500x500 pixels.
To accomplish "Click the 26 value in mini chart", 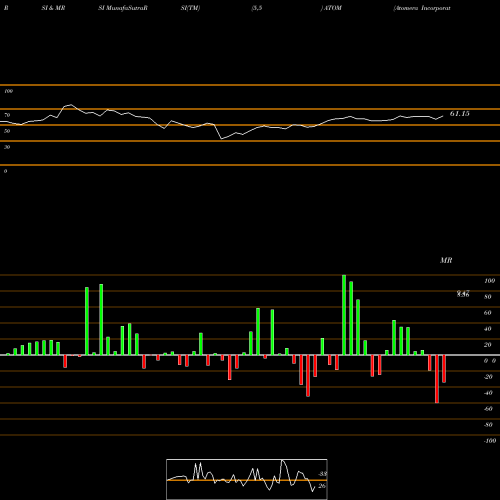I will pos(322,486).
